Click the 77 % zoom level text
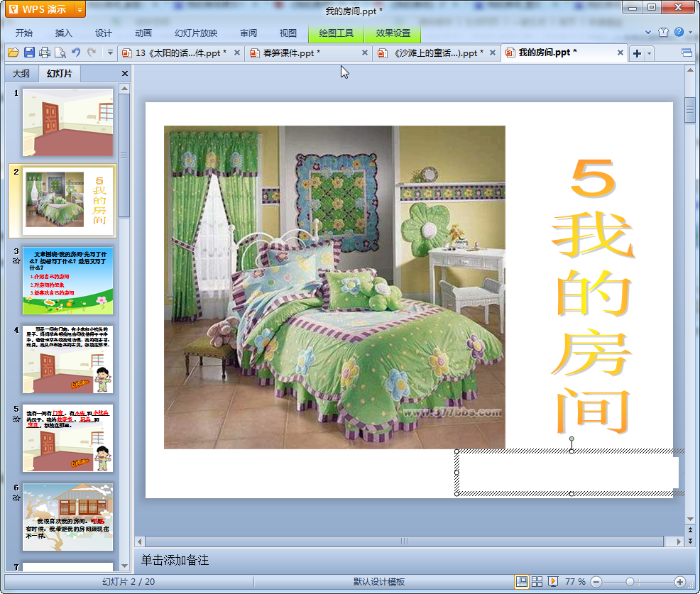Viewport: 700px width, 594px height. [x=575, y=581]
